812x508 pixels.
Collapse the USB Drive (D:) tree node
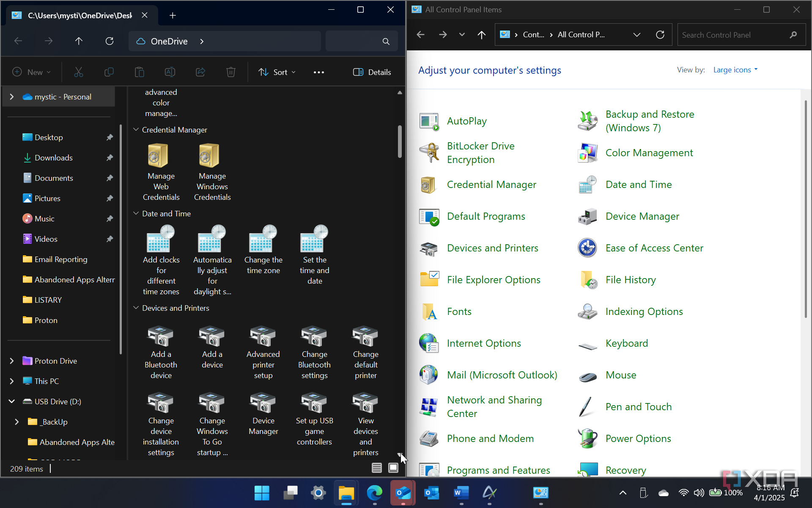coord(12,401)
